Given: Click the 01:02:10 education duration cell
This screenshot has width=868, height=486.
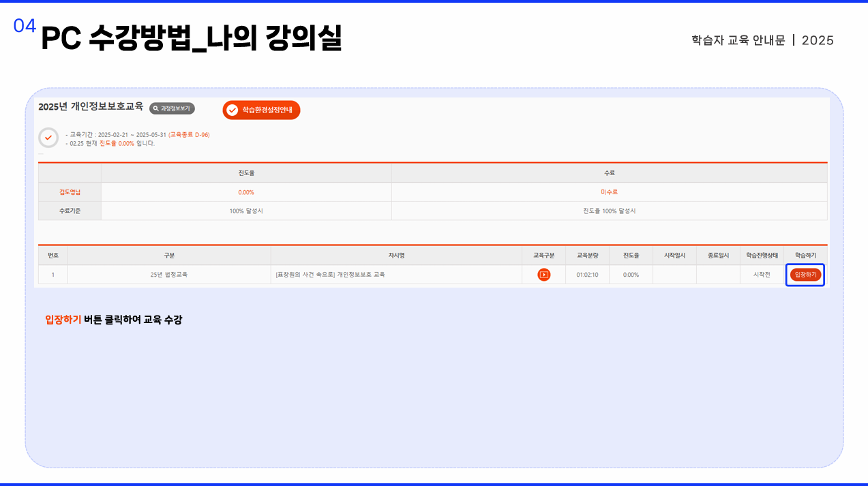Looking at the screenshot, I should click(x=587, y=275).
